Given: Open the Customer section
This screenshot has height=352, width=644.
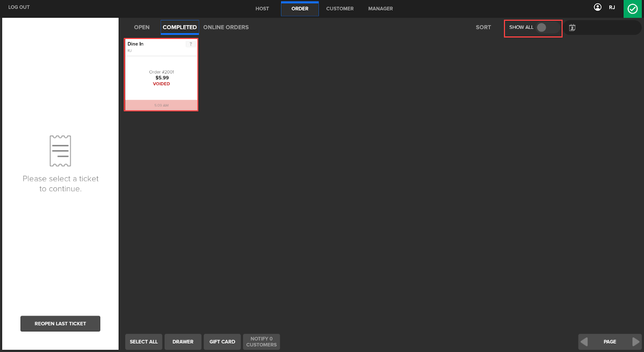Looking at the screenshot, I should coord(340,9).
